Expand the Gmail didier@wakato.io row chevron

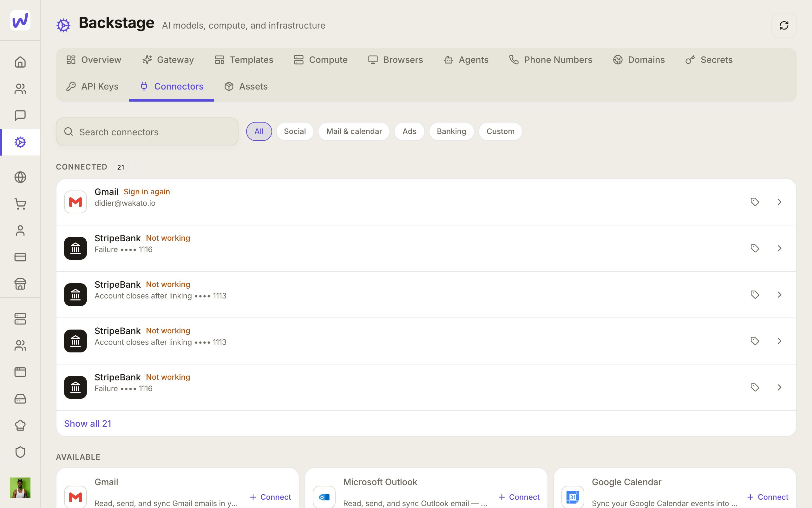point(779,202)
